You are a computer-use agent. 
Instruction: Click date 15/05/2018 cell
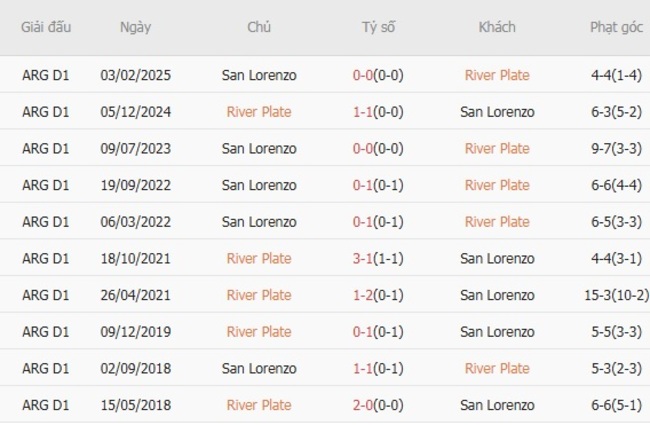(135, 405)
